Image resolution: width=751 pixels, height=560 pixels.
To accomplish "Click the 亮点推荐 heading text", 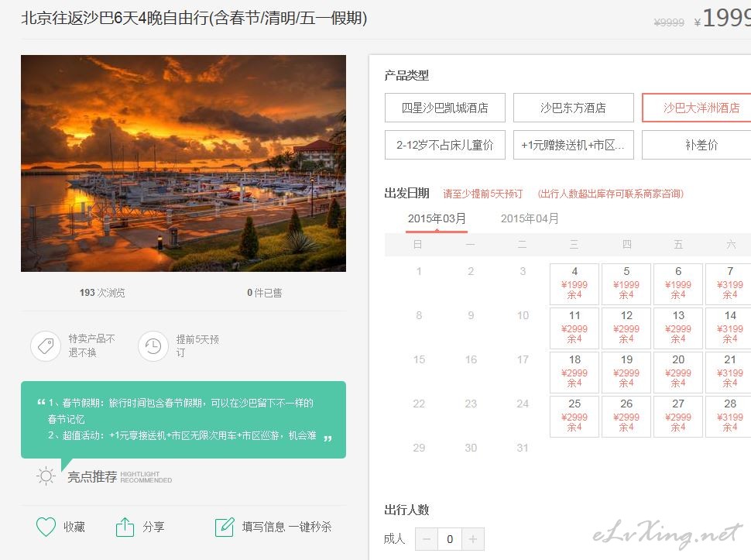I will (92, 476).
